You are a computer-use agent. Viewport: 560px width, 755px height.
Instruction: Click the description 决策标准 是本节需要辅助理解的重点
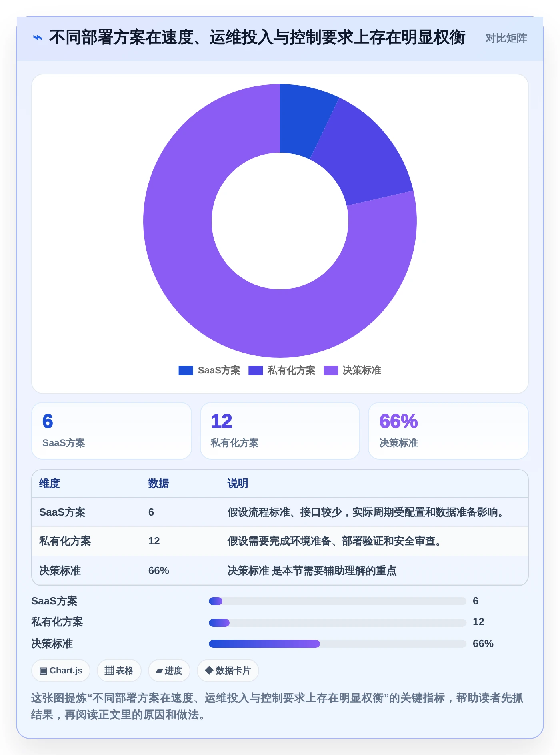[312, 570]
